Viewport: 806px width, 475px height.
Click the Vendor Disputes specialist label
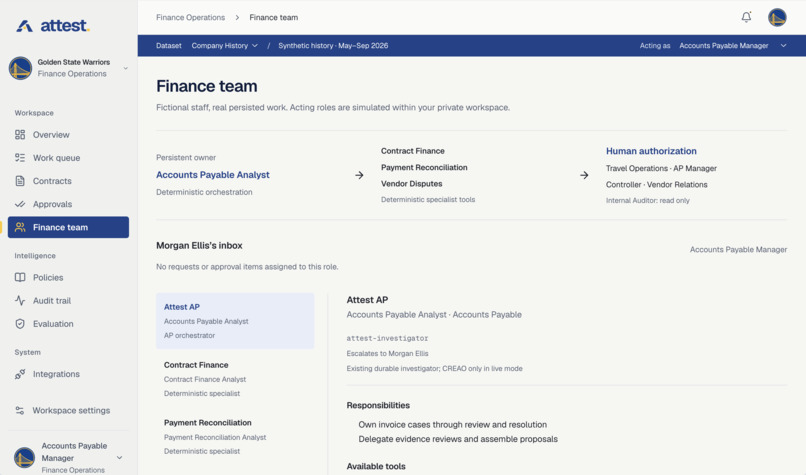412,184
